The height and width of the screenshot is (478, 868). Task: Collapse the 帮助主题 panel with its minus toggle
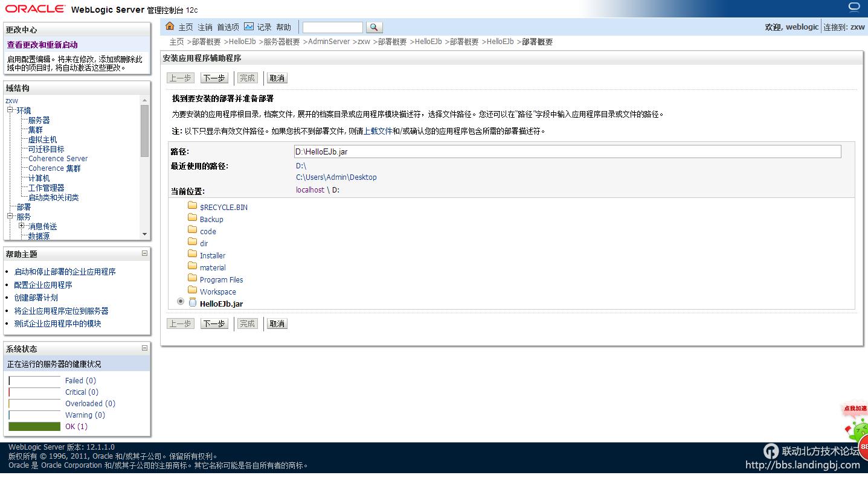pos(144,253)
